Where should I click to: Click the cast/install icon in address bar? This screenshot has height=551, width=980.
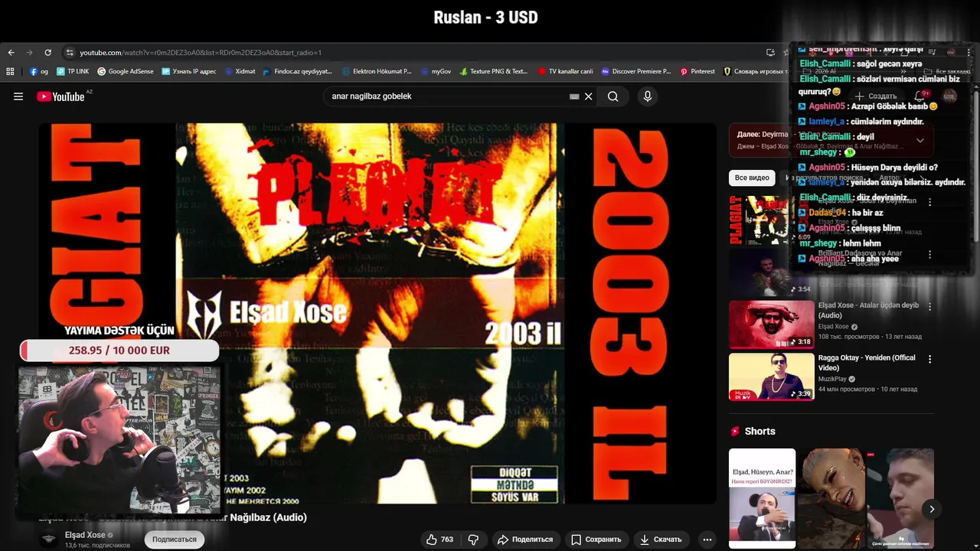coord(770,53)
